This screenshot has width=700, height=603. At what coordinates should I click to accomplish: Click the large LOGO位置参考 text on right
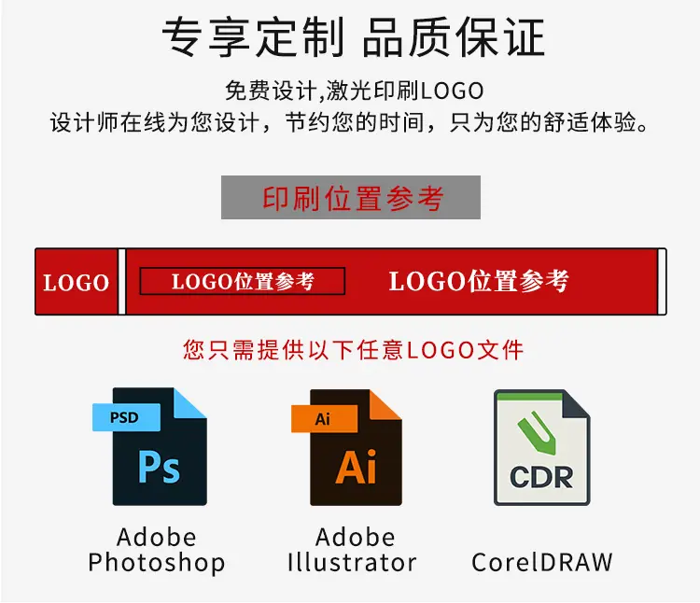click(x=479, y=281)
